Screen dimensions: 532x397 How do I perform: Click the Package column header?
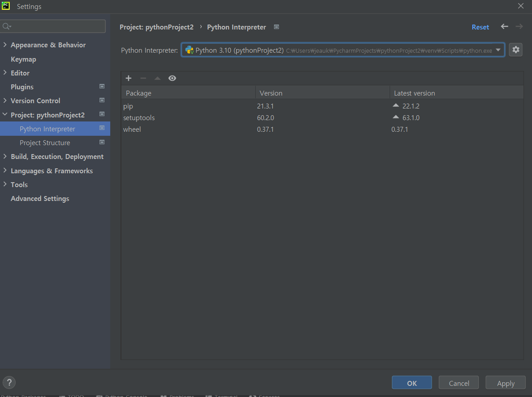pos(188,93)
